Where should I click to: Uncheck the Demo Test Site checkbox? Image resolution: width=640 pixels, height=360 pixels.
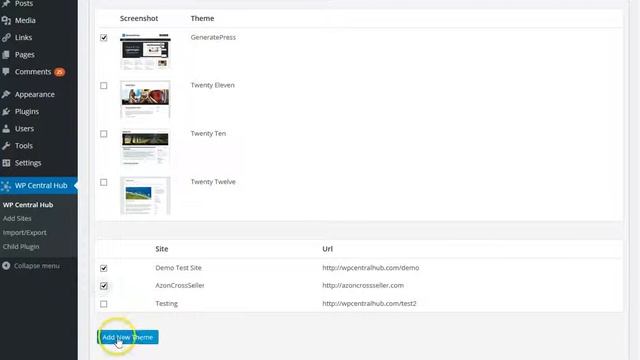(104, 268)
